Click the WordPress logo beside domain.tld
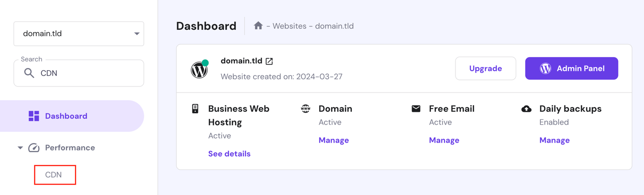Screen dimensions: 644x195 (199, 70)
